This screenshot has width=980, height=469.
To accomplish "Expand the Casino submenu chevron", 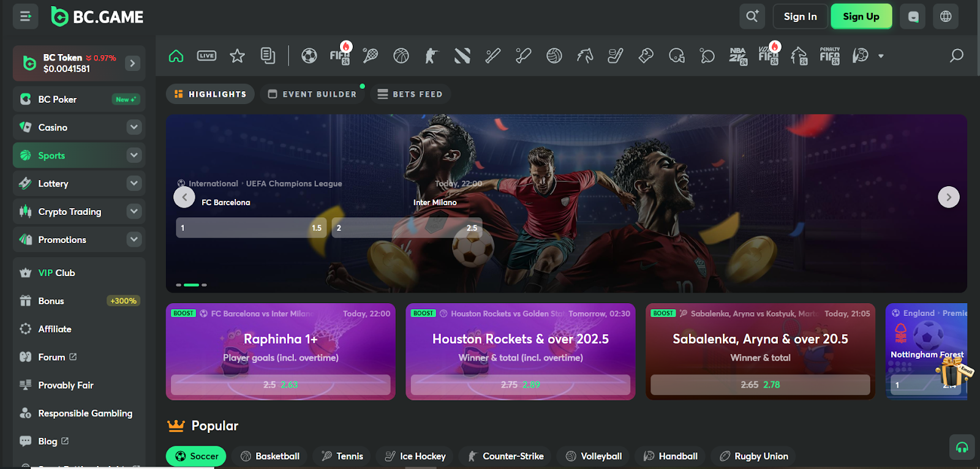I will (134, 127).
